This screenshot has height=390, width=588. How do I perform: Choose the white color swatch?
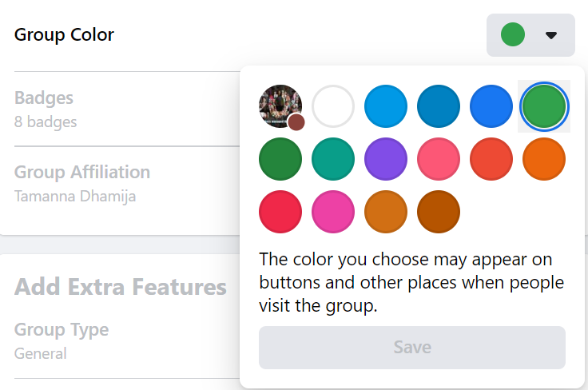[333, 106]
